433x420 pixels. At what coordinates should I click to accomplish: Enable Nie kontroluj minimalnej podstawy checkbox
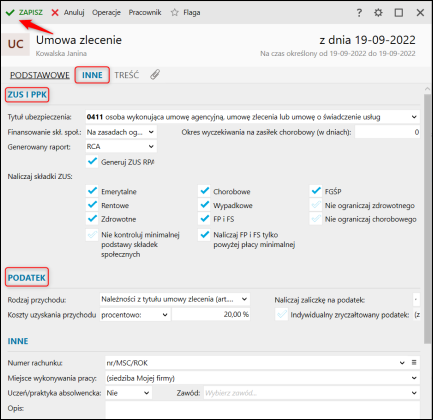(92, 235)
